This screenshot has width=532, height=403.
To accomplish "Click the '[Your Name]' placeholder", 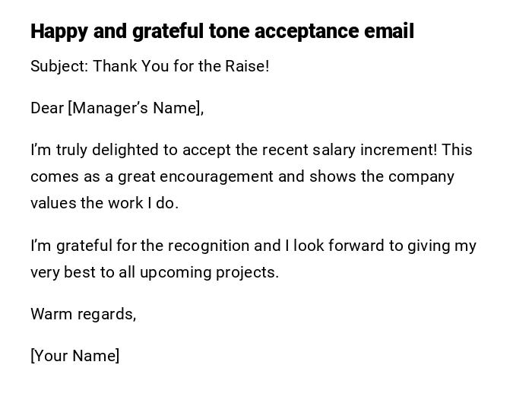I will (74, 356).
